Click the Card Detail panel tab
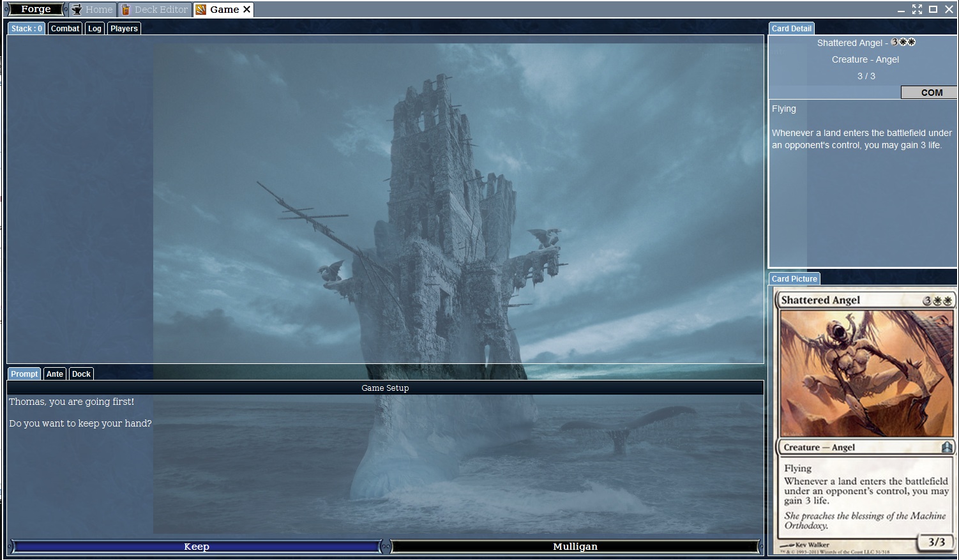The image size is (959, 560). [x=791, y=29]
